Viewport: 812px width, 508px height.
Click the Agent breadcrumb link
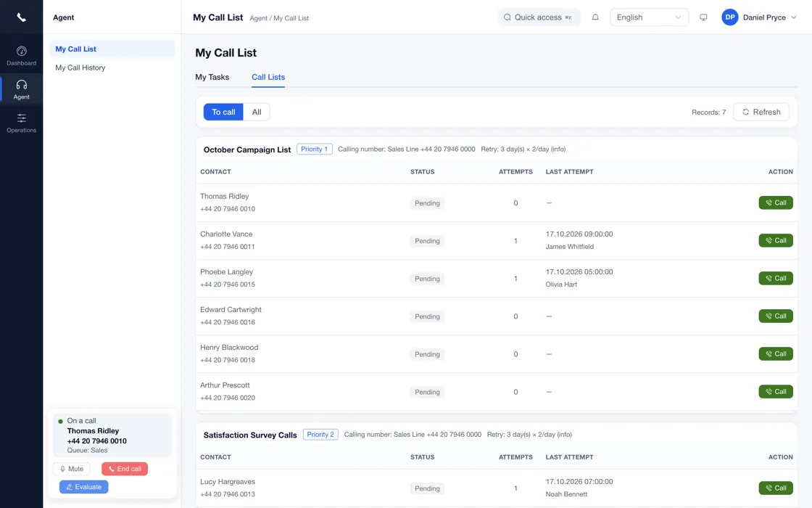pyautogui.click(x=258, y=18)
